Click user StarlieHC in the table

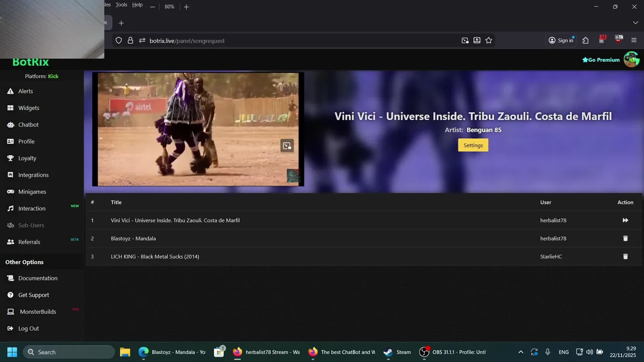coord(551,256)
